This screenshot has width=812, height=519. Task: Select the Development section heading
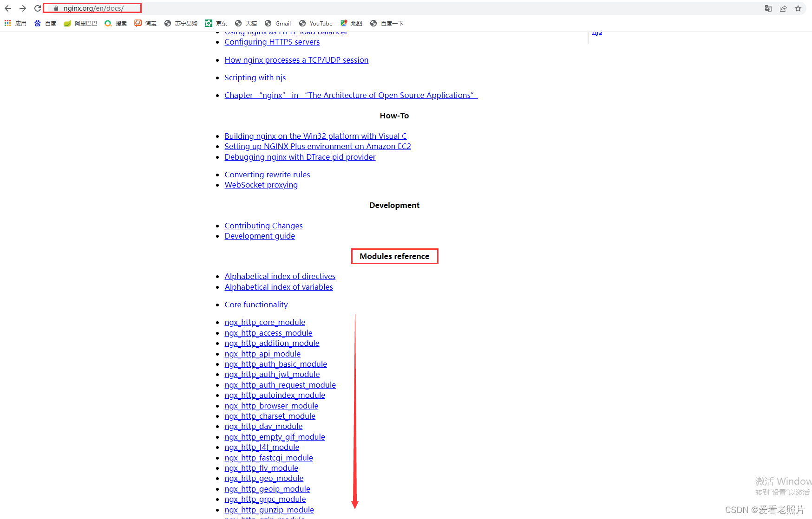(394, 205)
